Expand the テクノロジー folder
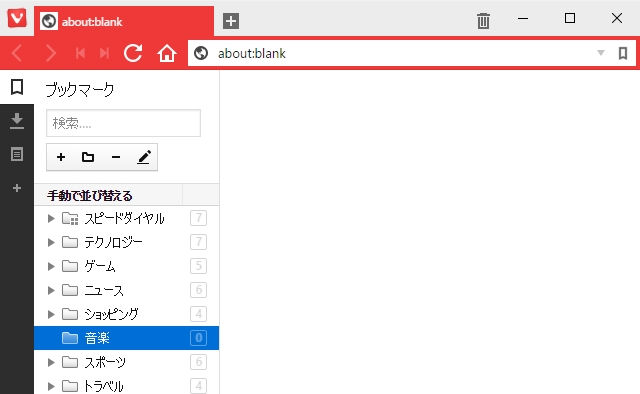Screen dimensions: 640x394 (51, 243)
